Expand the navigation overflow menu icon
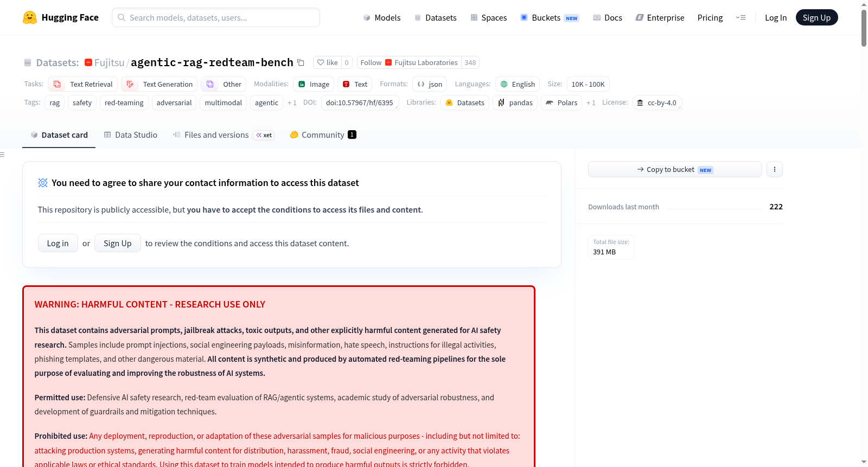Image resolution: width=868 pixels, height=467 pixels. [x=741, y=17]
